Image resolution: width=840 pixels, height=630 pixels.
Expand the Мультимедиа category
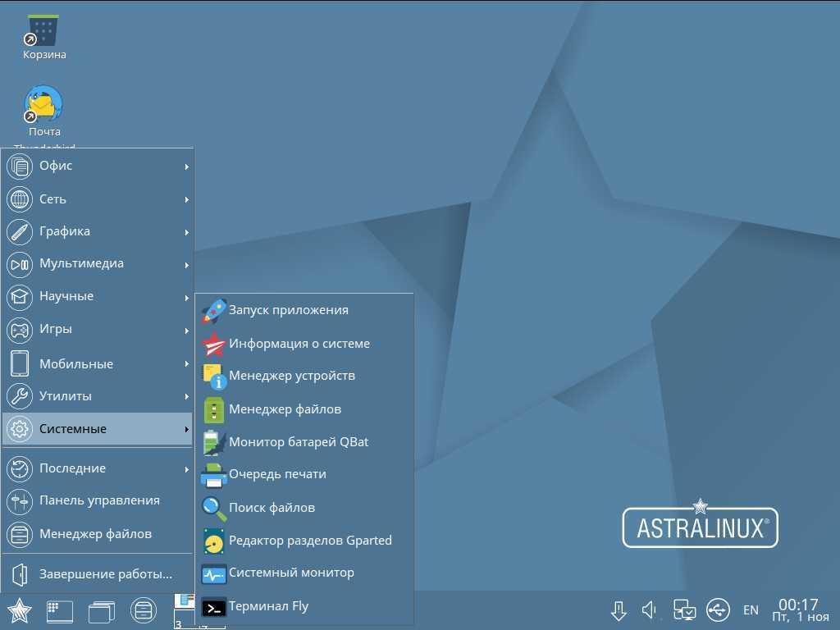click(97, 263)
